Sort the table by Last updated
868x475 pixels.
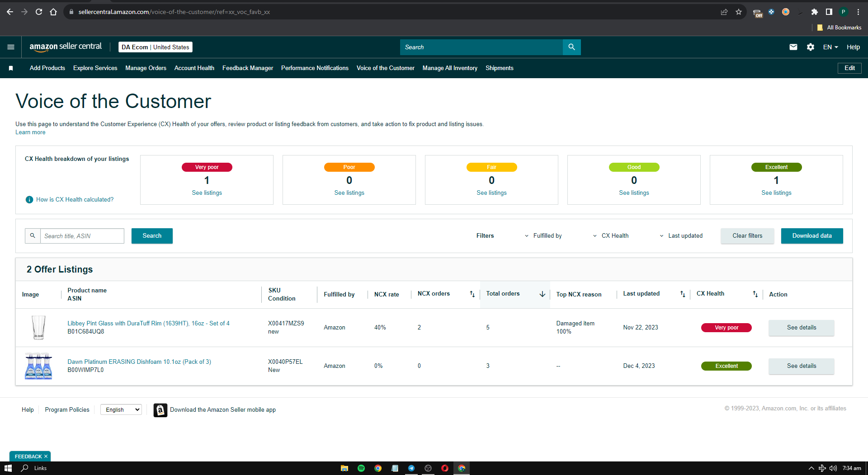point(683,294)
